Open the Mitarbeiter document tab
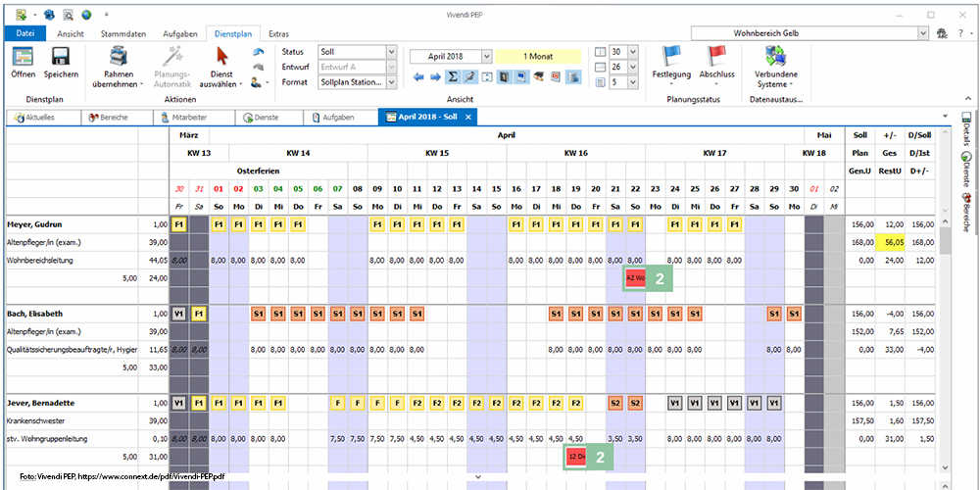Viewport: 980px width, 490px height. click(x=194, y=117)
